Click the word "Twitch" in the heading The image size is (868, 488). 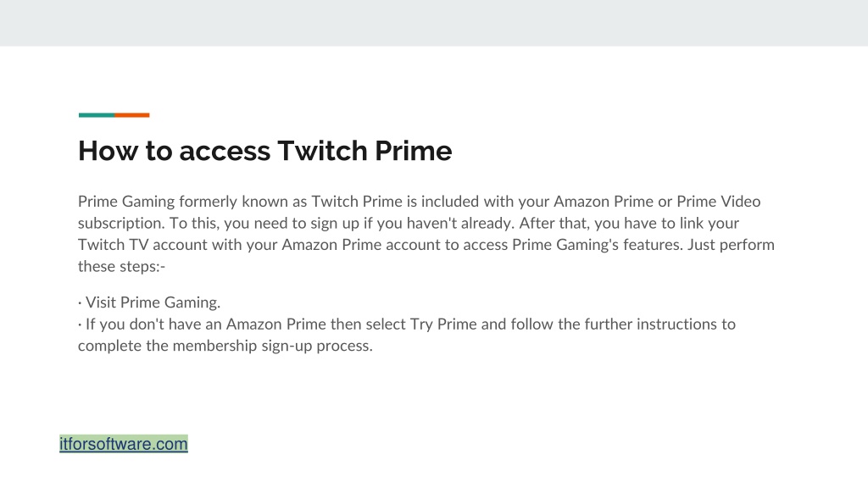point(322,151)
